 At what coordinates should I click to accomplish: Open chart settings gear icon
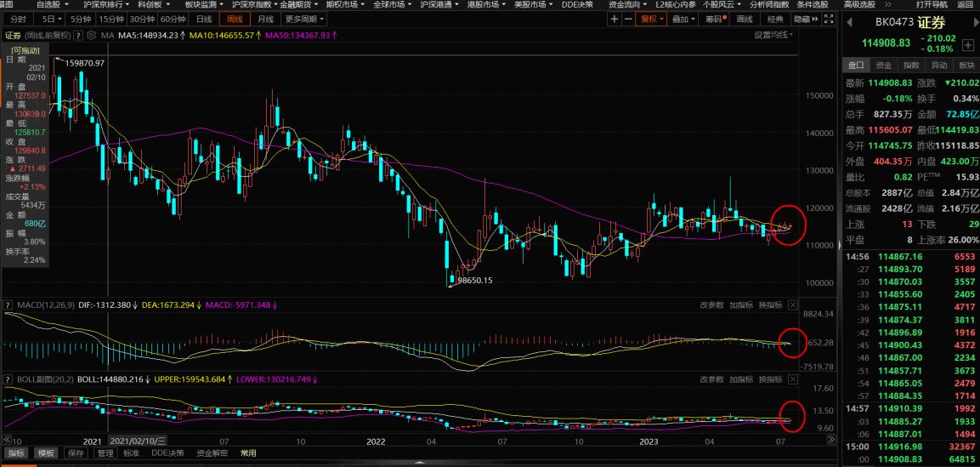(92, 35)
